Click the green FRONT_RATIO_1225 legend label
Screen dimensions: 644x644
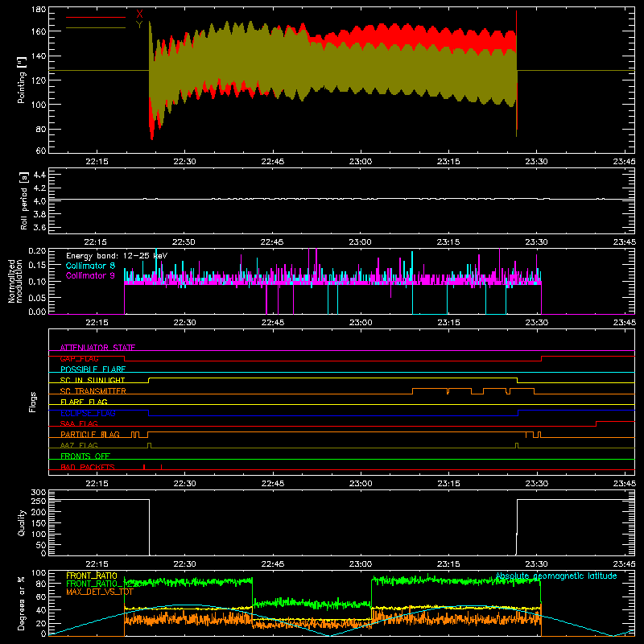105,584
